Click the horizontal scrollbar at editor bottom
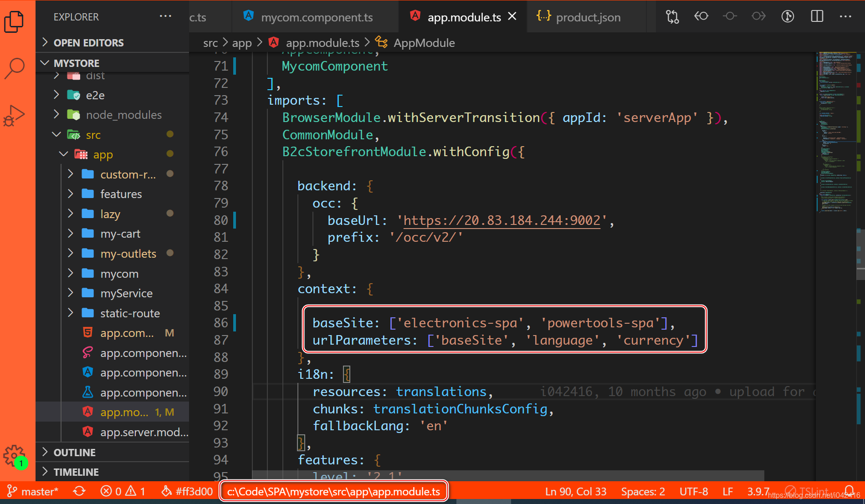Image resolution: width=865 pixels, height=504 pixels. pyautogui.click(x=508, y=476)
